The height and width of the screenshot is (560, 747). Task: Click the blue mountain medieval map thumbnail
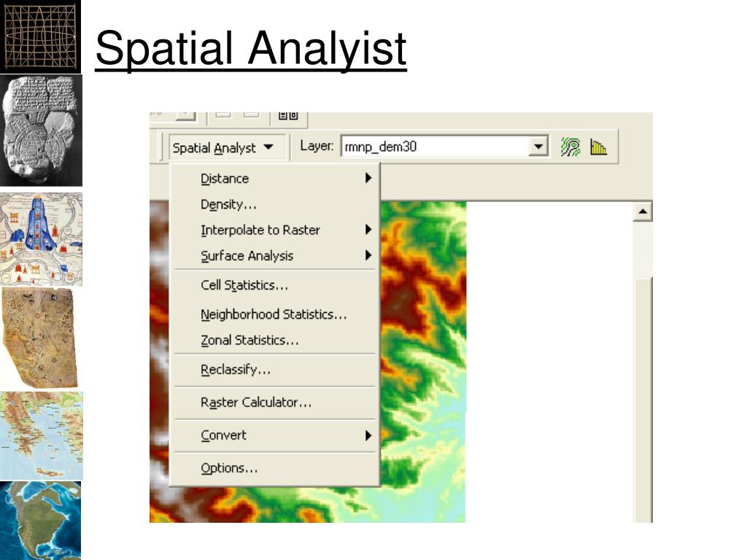[41, 239]
